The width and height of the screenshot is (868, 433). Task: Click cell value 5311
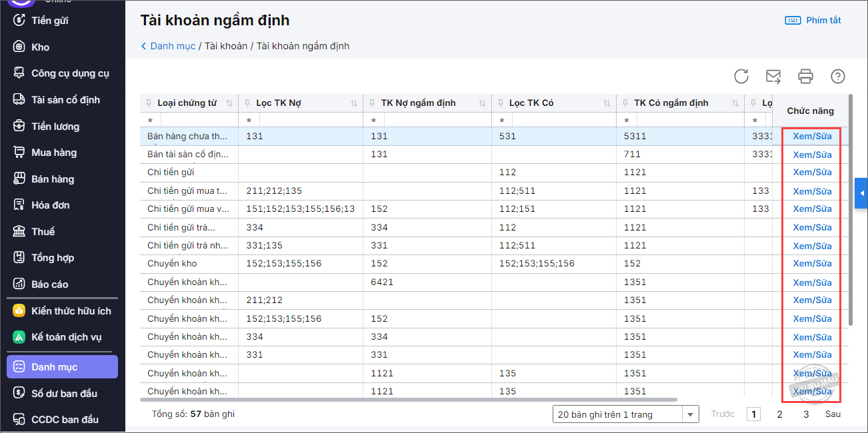tap(635, 136)
